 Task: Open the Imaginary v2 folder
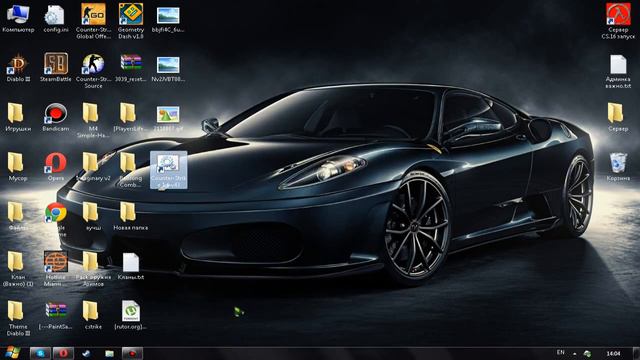tap(93, 167)
